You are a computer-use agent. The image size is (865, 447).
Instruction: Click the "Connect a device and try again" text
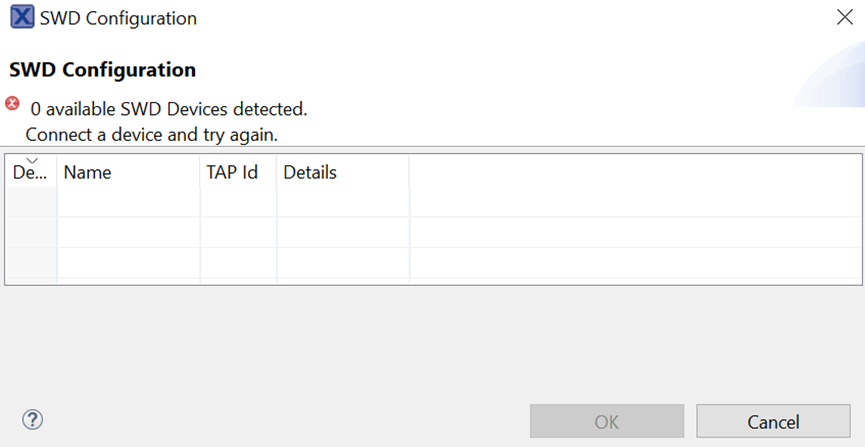(x=151, y=134)
